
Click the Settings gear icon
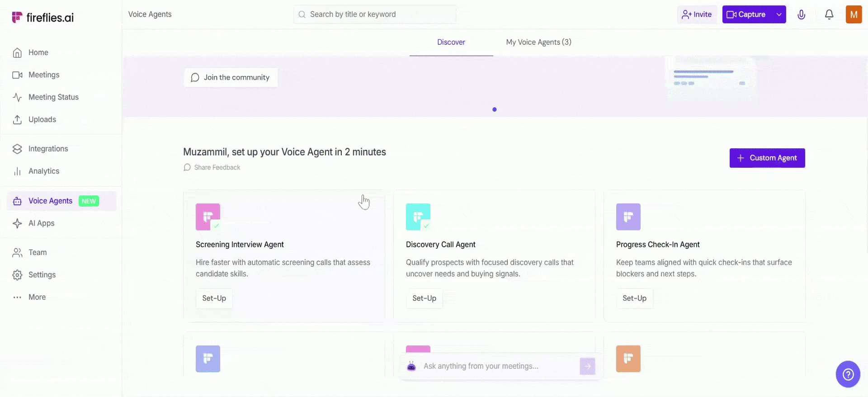click(x=17, y=275)
